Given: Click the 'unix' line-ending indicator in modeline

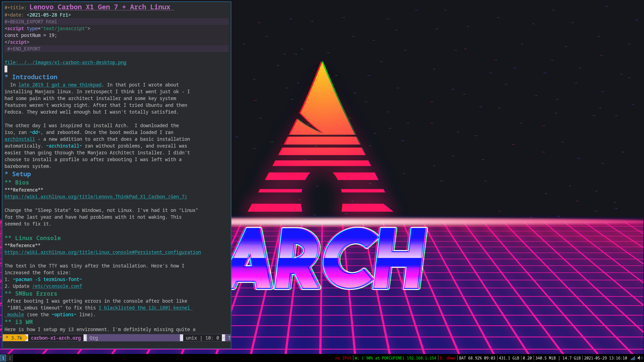Looking at the screenshot, I should coord(191,338).
